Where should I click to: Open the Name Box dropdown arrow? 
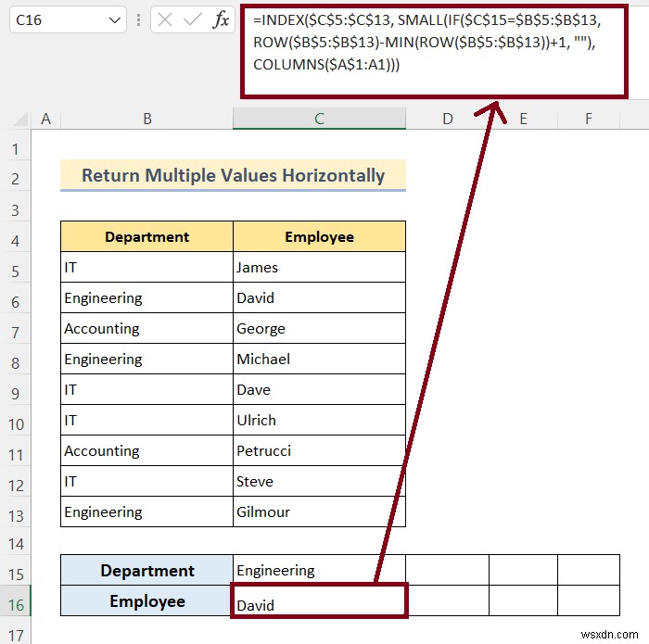tap(115, 19)
